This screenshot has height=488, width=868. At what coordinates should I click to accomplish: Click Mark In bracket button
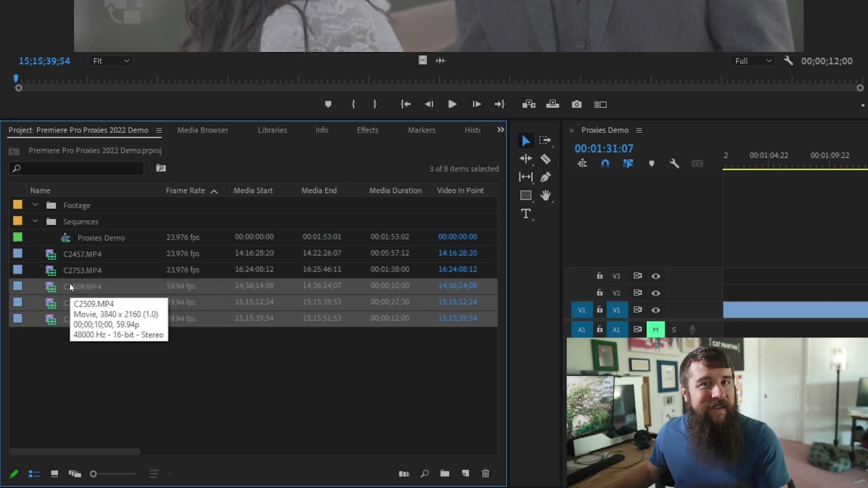(353, 104)
